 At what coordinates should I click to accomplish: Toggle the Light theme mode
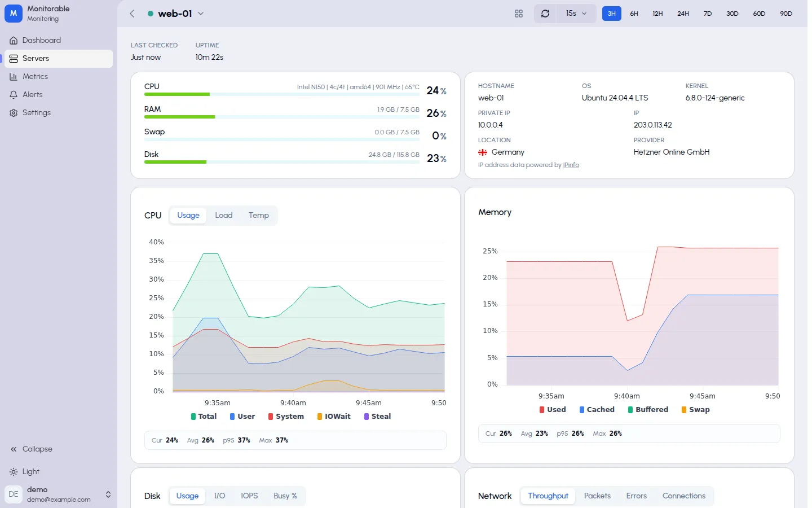point(59,471)
